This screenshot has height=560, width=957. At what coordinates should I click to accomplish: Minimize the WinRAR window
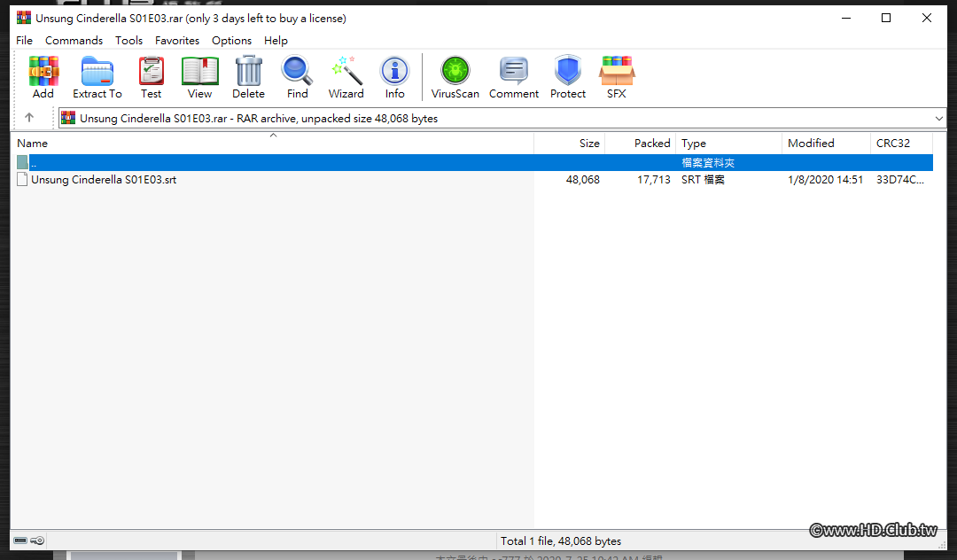(x=846, y=18)
